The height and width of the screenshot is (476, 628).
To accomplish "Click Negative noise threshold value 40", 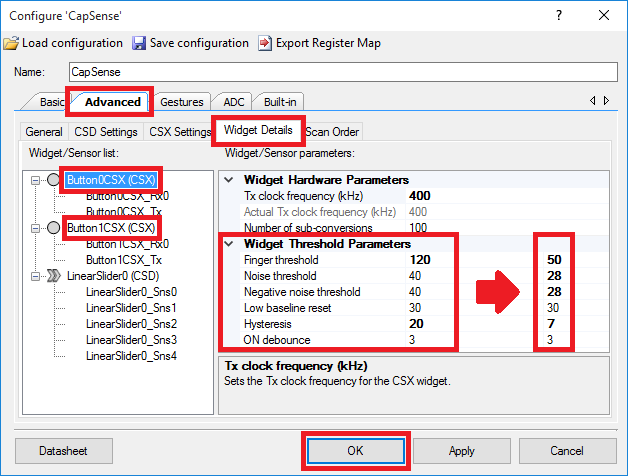I will pyautogui.click(x=415, y=292).
